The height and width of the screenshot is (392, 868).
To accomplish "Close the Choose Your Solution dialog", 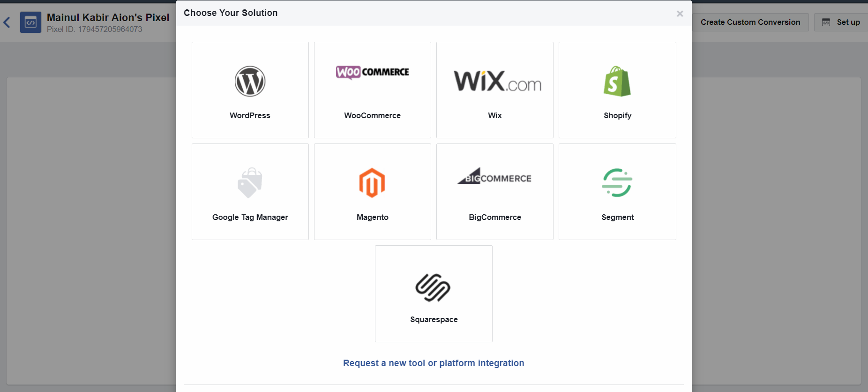I will click(680, 14).
